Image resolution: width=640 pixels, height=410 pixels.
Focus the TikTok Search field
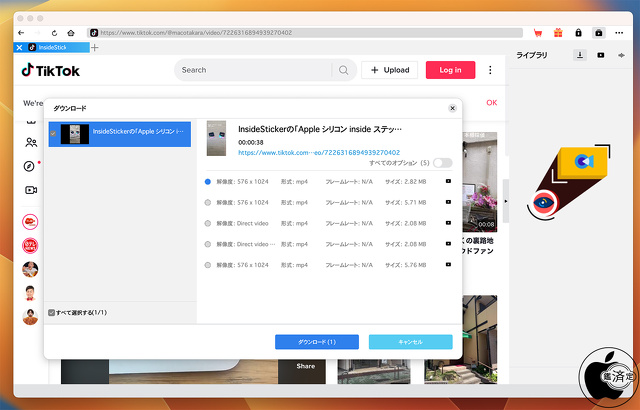pyautogui.click(x=255, y=70)
